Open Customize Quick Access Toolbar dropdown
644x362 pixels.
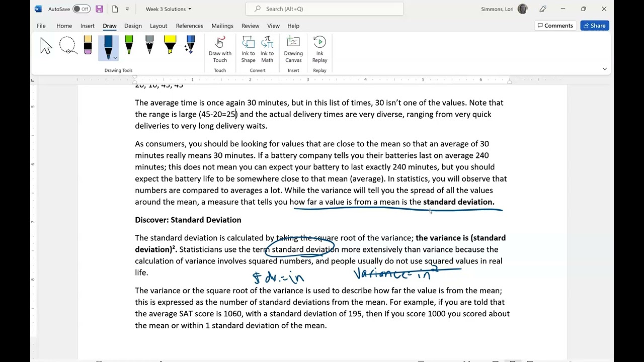tap(127, 9)
